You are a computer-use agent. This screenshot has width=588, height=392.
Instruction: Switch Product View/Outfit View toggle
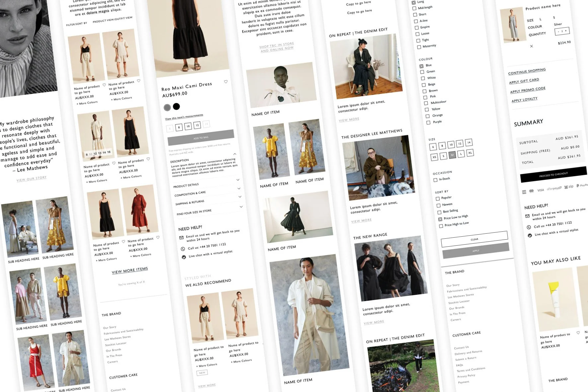point(112,20)
